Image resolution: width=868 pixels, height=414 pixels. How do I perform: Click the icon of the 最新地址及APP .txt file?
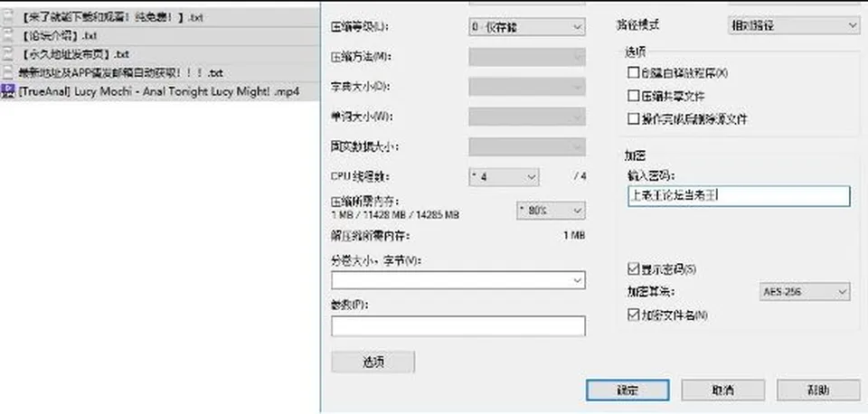point(8,72)
